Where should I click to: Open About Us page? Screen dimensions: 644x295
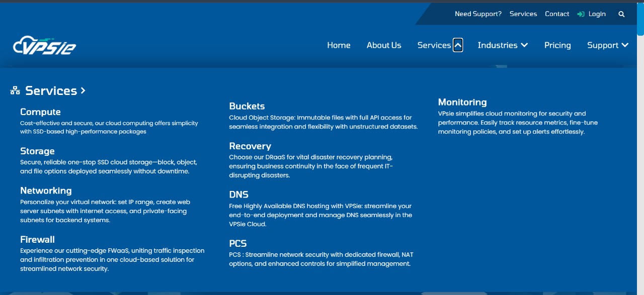(x=384, y=45)
